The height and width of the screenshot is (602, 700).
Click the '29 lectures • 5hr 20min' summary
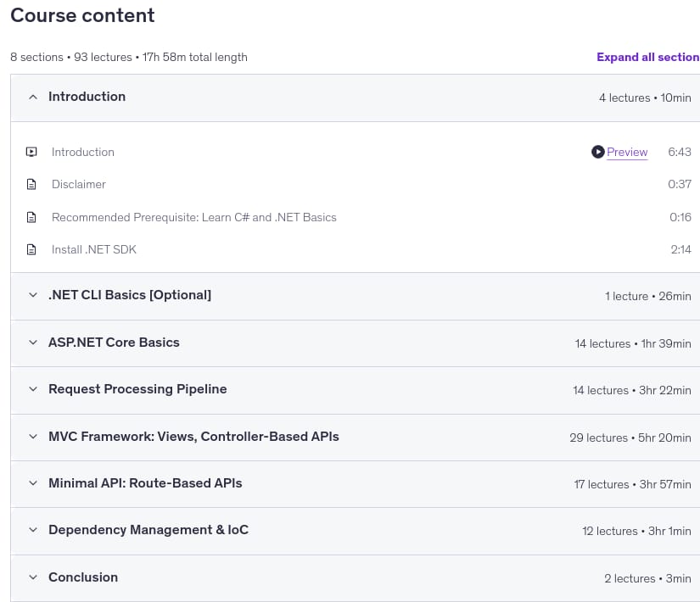(630, 438)
